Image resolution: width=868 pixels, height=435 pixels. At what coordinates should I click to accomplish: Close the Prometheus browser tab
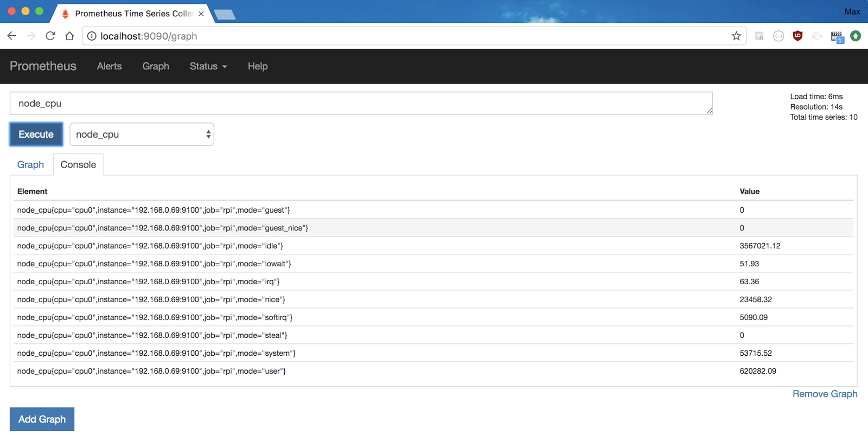[201, 14]
